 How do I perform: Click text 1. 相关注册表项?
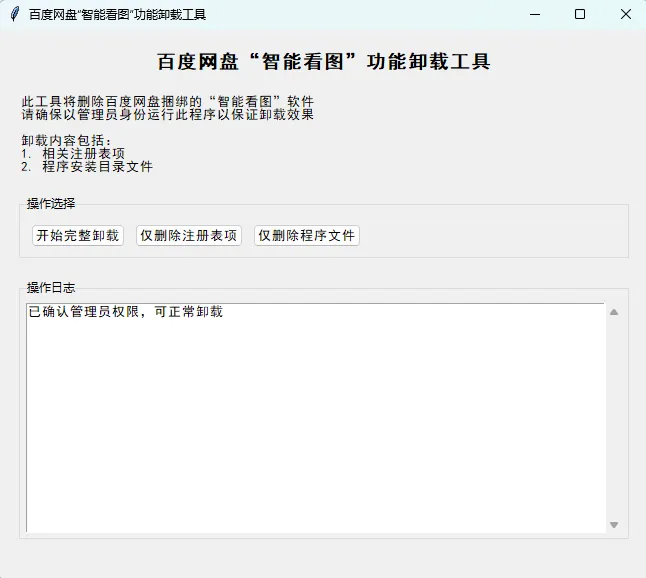[x=73, y=154]
